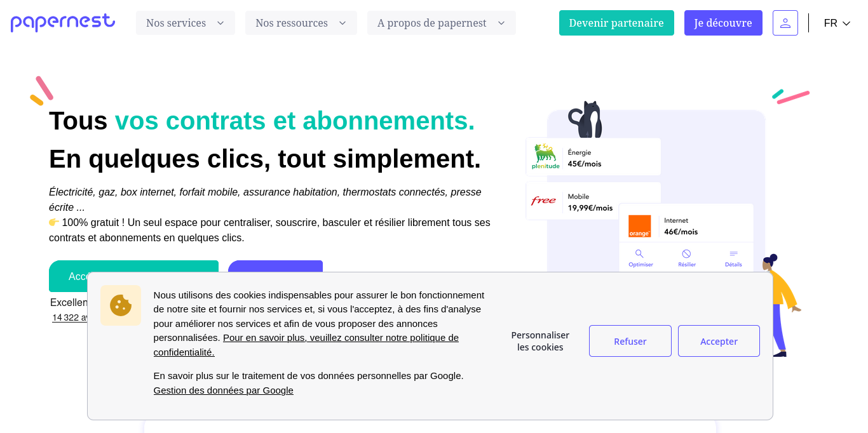The height and width of the screenshot is (433, 868).
Task: Click the Orange internet provider logo
Action: 639,227
